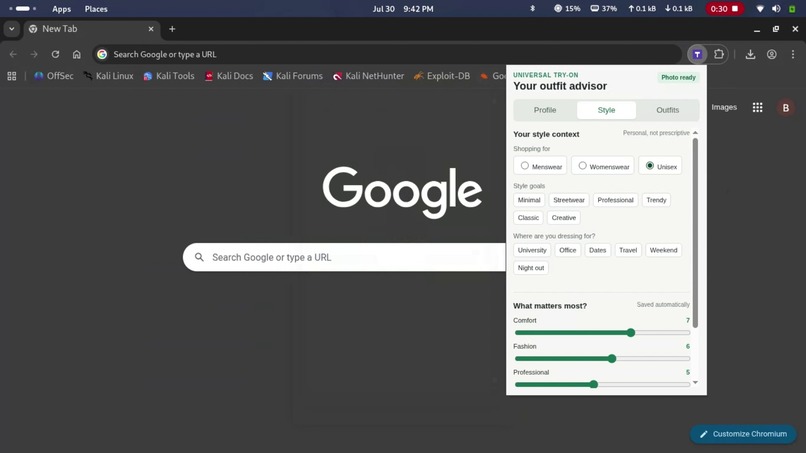Toggle the Trendy style goal
The image size is (806, 453).
pos(656,200)
